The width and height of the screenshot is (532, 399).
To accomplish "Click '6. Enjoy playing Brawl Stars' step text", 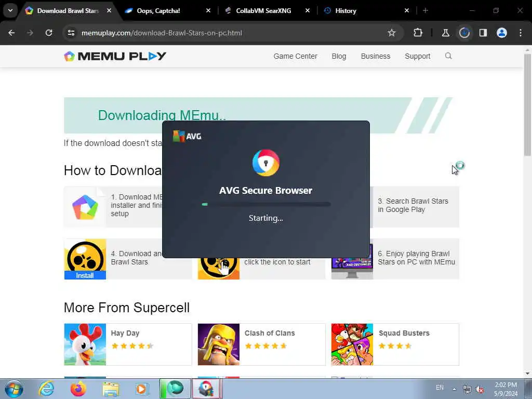I will coord(416,258).
